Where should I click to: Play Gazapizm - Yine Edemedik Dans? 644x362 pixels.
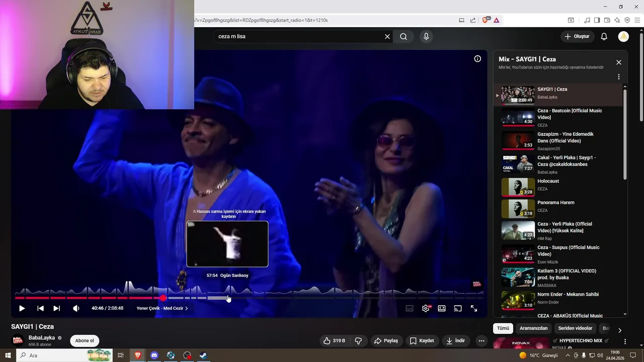(558, 141)
